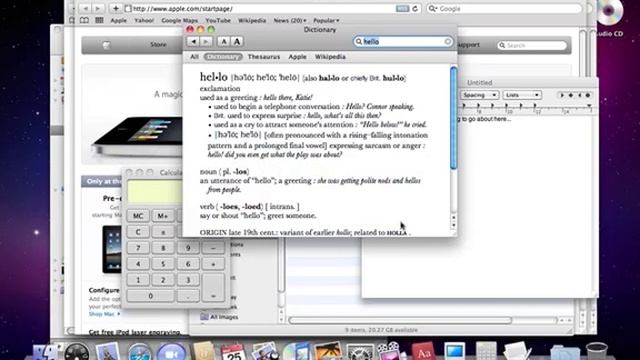
Task: Open Mail stamp icon in the Dock
Action: 108,351
